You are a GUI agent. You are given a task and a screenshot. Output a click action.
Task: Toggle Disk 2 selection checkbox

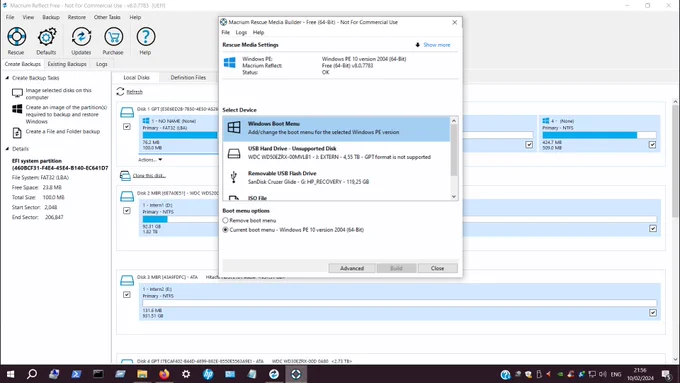(x=127, y=211)
